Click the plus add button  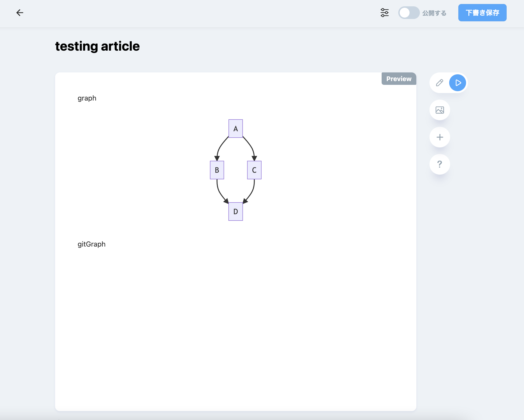(439, 137)
